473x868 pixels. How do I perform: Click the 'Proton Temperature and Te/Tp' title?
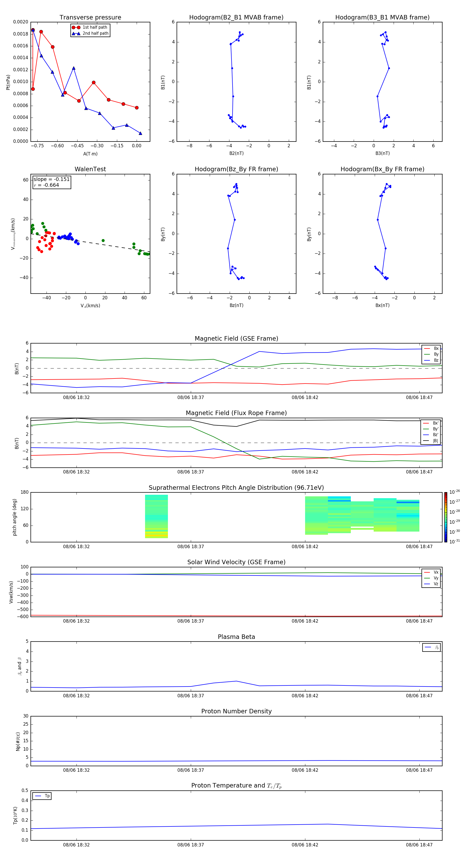click(236, 786)
